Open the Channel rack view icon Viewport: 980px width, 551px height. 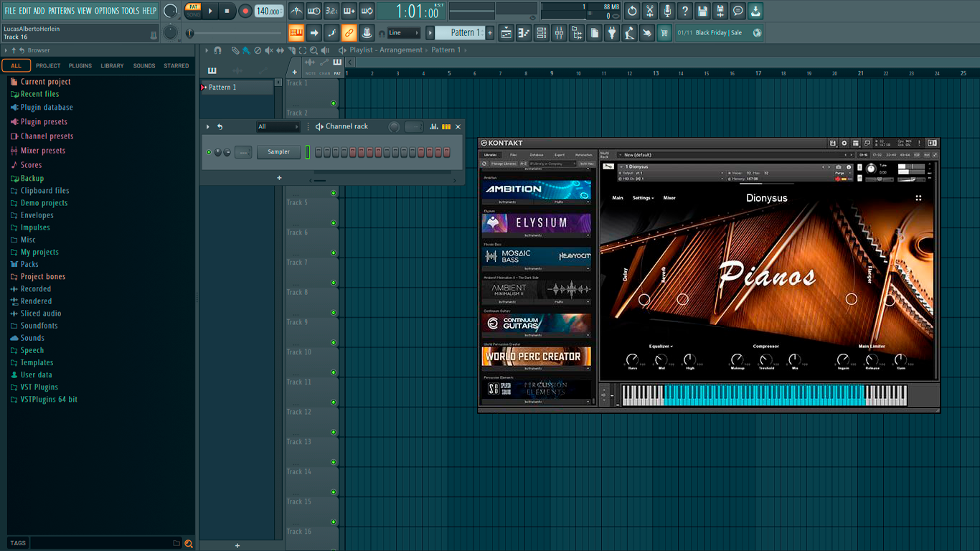click(x=542, y=32)
